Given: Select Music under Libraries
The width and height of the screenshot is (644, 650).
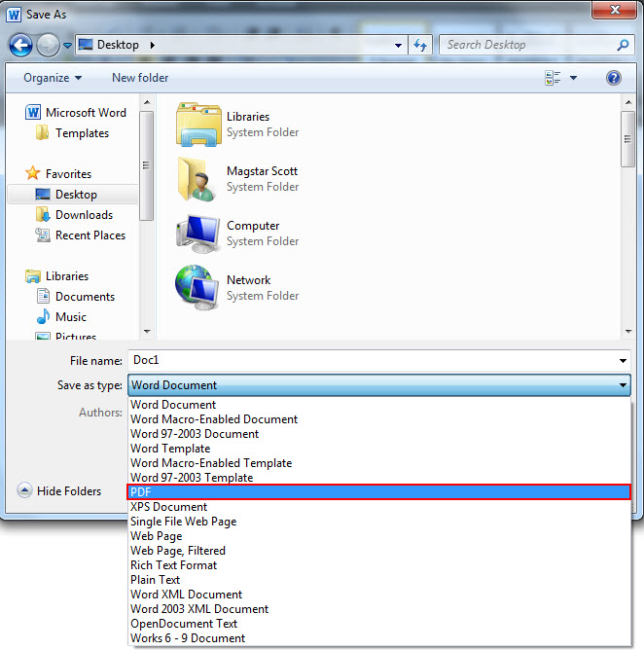Looking at the screenshot, I should [61, 316].
